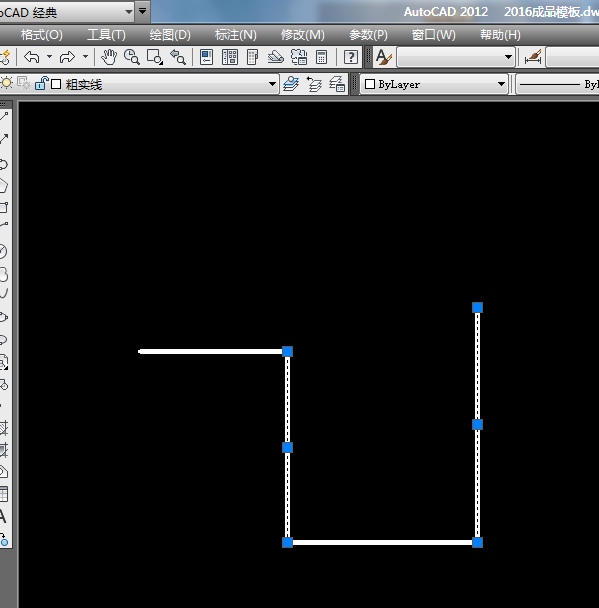Open the 格式(O) menu
599x608 pixels.
[x=41, y=35]
